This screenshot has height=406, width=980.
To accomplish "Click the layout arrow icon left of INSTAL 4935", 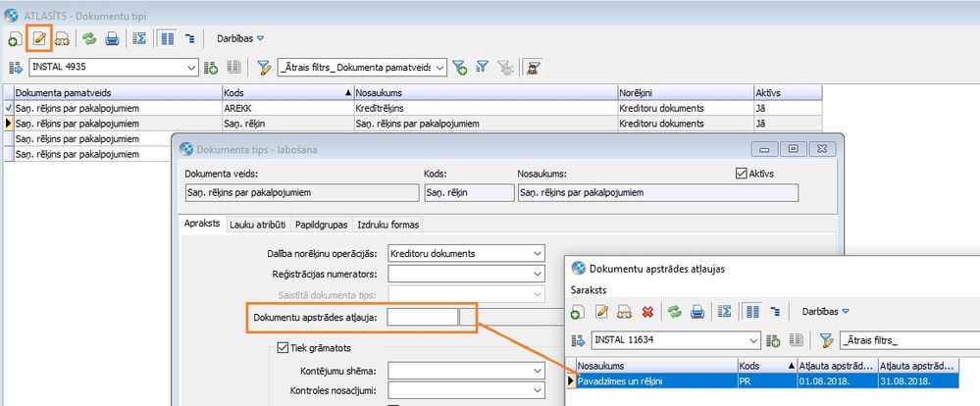I will click(16, 68).
